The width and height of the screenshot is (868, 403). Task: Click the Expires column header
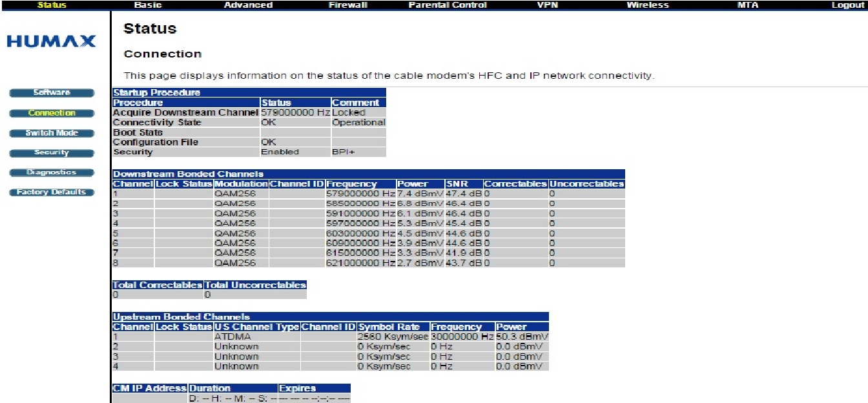coord(315,388)
